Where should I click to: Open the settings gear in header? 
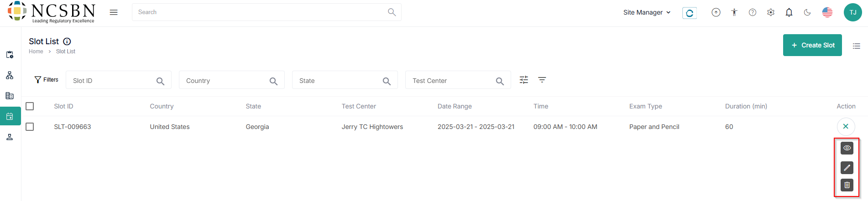point(771,13)
